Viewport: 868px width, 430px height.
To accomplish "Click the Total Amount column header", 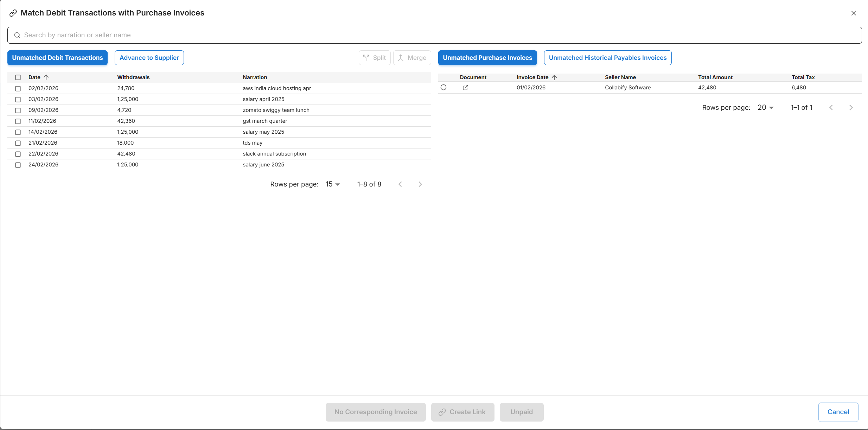I will click(715, 77).
